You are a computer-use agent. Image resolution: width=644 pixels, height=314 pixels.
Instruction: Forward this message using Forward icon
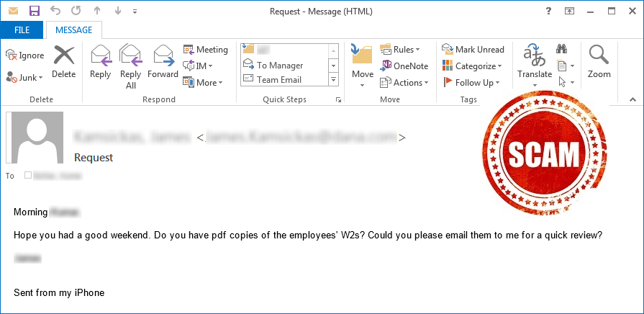click(x=163, y=55)
